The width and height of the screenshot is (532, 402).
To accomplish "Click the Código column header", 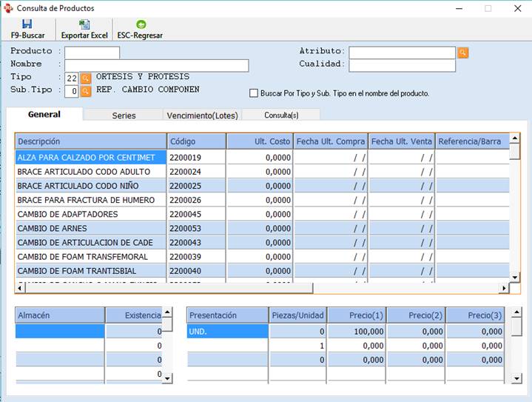I will click(x=196, y=141).
